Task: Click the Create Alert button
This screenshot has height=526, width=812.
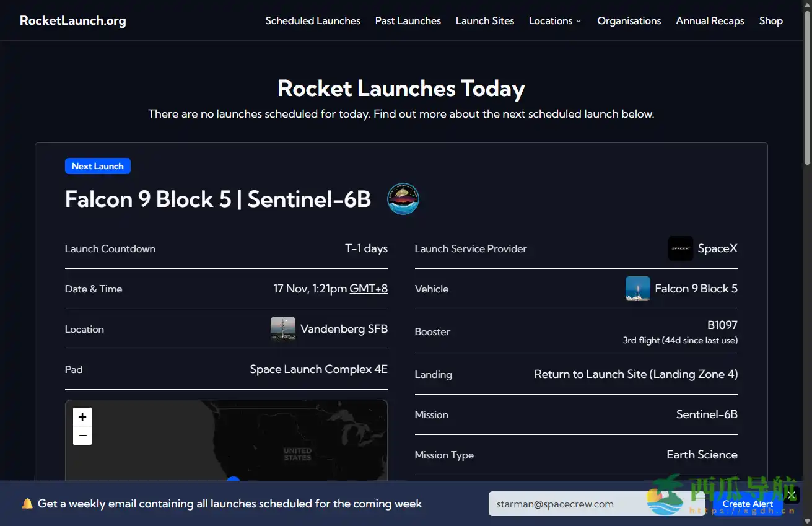Action: [x=747, y=503]
